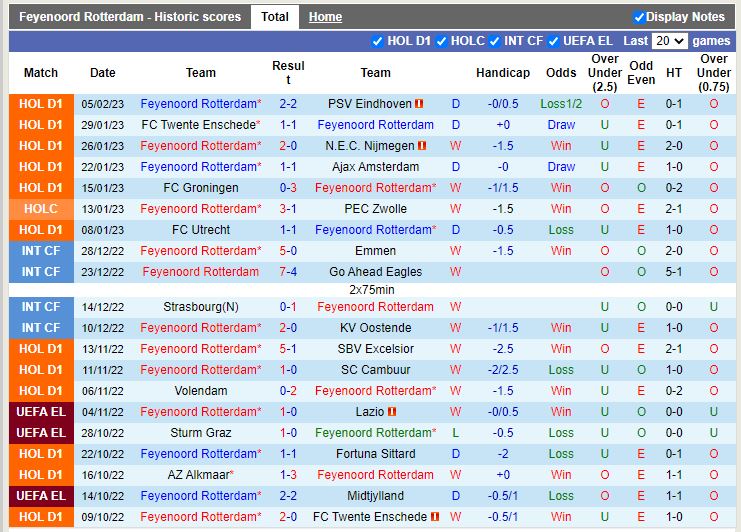Click red card icon beside FC Twente Enschede
This screenshot has height=532, width=741.
tap(433, 517)
